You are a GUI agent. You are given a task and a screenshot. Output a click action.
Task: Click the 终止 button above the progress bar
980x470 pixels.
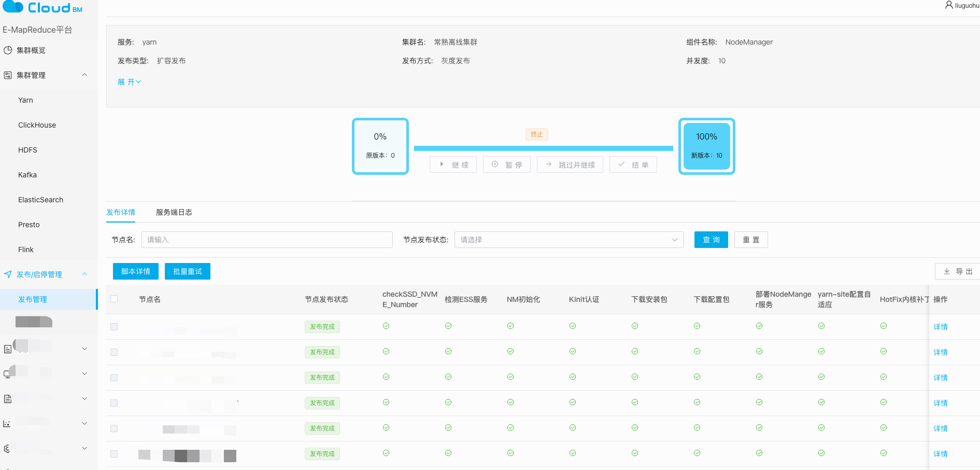pyautogui.click(x=537, y=134)
